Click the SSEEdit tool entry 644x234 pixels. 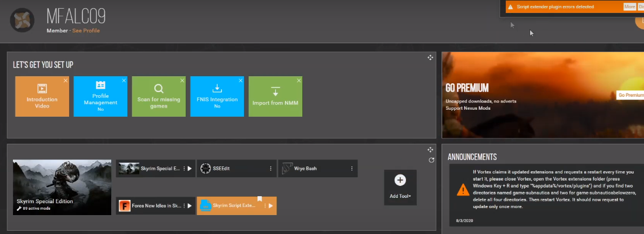236,169
